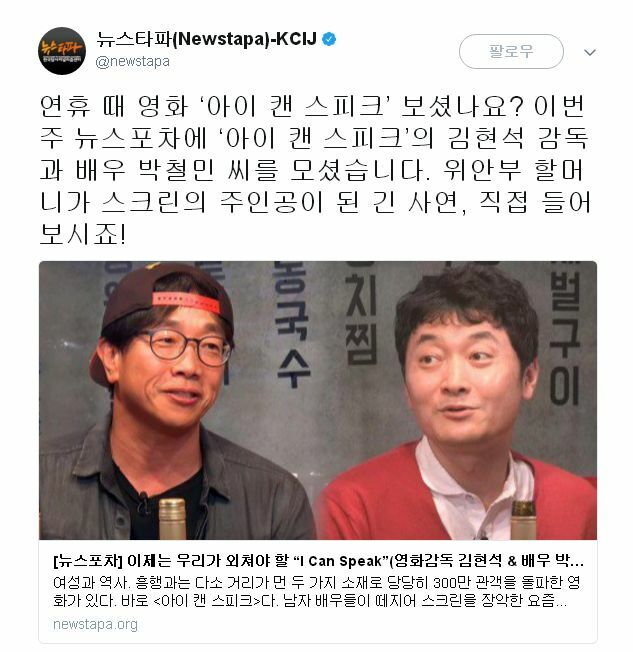Click the 김현석 감독 name in the tweet
Screen dimensions: 633x652
click(517, 138)
